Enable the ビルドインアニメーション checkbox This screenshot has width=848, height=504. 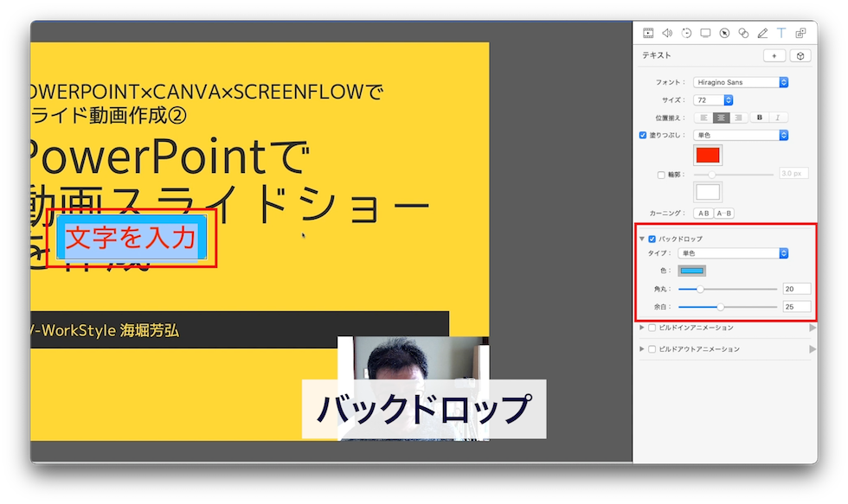pos(652,329)
